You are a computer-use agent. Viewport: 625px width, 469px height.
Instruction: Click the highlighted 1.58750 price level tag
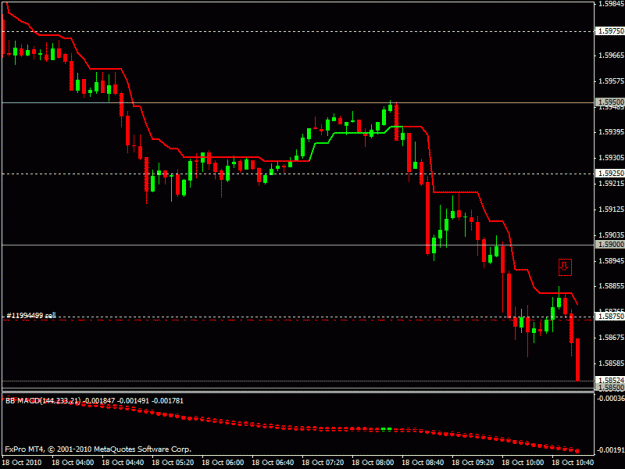tap(610, 316)
